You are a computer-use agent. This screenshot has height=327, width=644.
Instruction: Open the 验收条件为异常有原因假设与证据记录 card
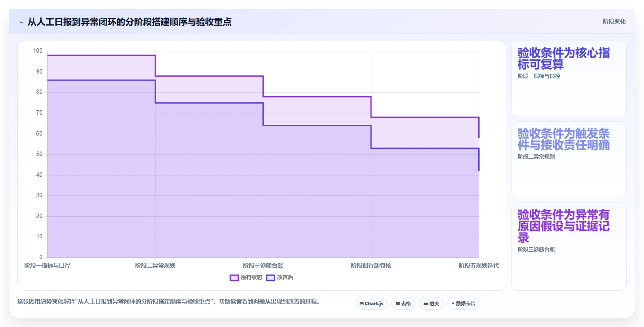coord(569,246)
